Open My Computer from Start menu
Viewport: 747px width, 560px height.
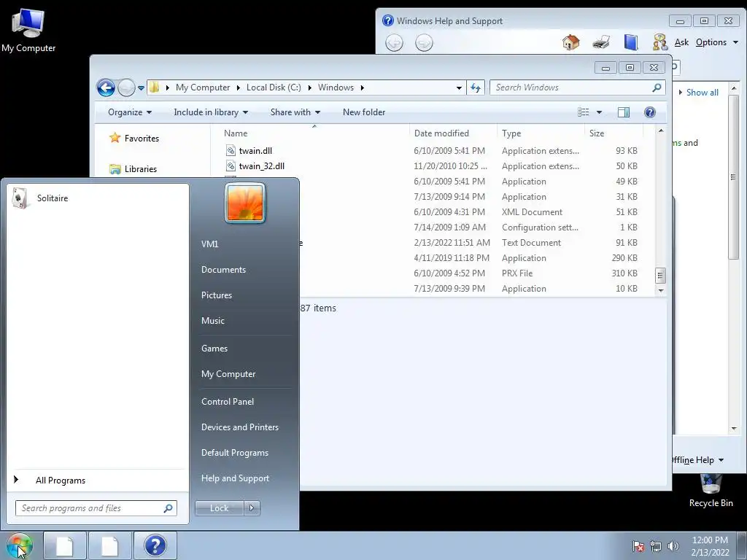[228, 374]
